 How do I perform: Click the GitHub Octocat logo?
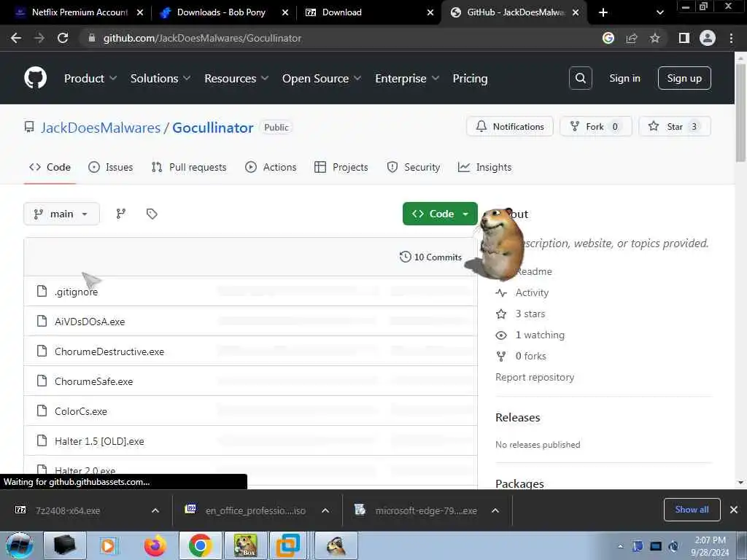(35, 77)
